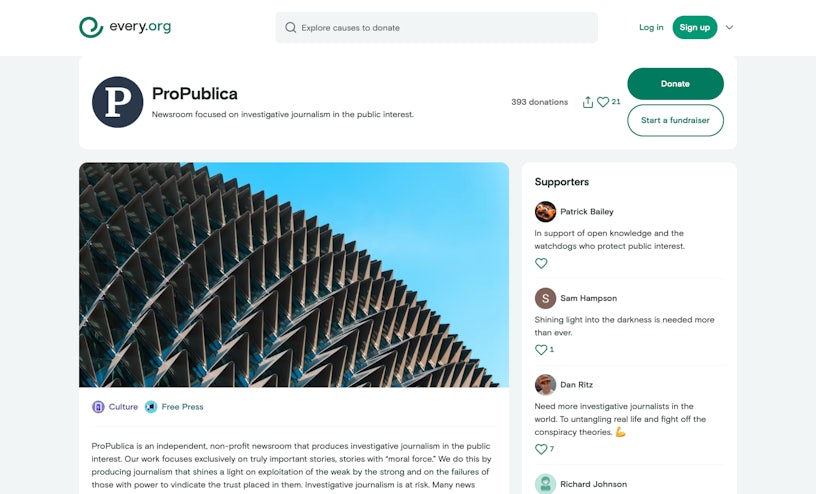The height and width of the screenshot is (494, 816).
Task: Like Sam Hampson's comment
Action: [541, 350]
